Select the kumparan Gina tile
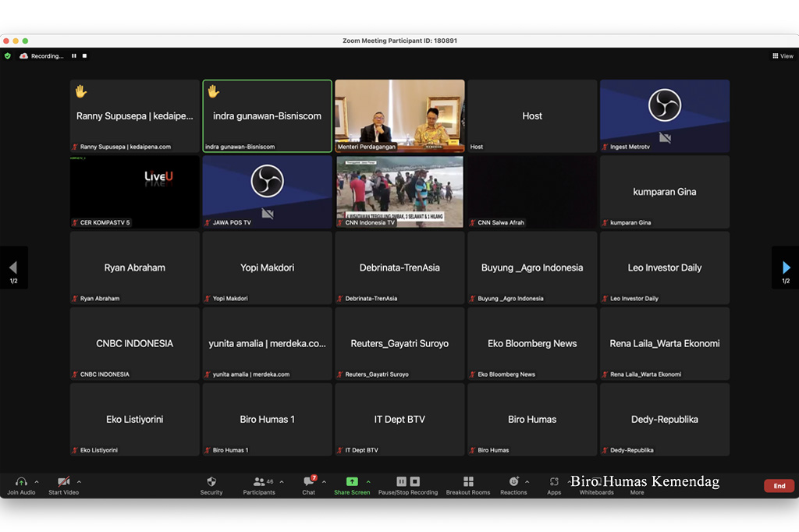 665,192
